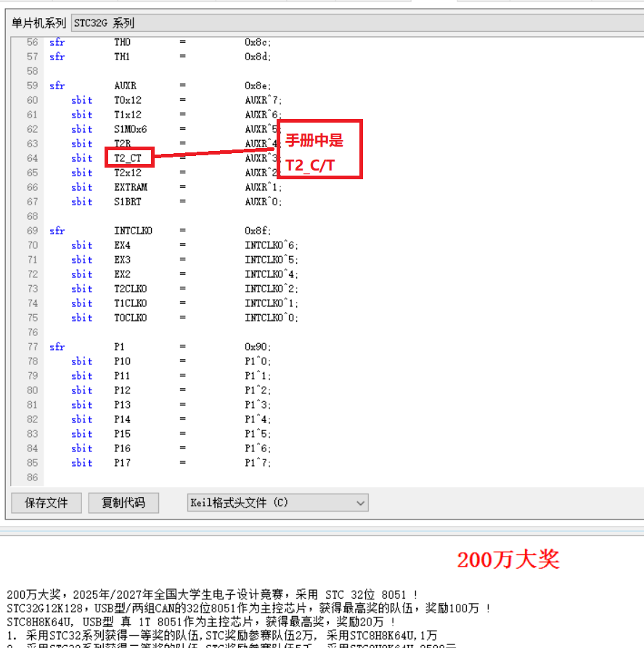Screen dimensions: 644x648
Task: Select EX2 on line 72
Action: [123, 274]
